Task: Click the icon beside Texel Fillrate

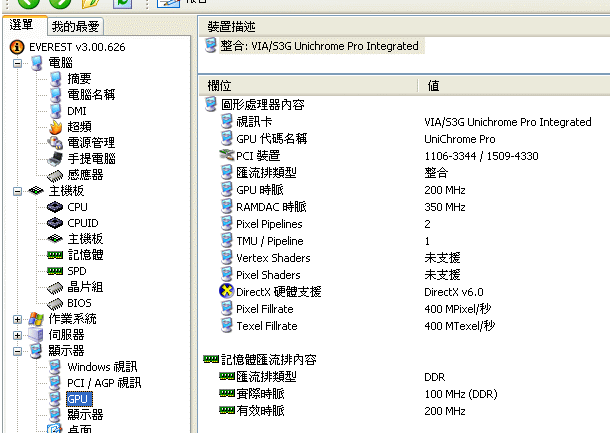Action: 226,325
